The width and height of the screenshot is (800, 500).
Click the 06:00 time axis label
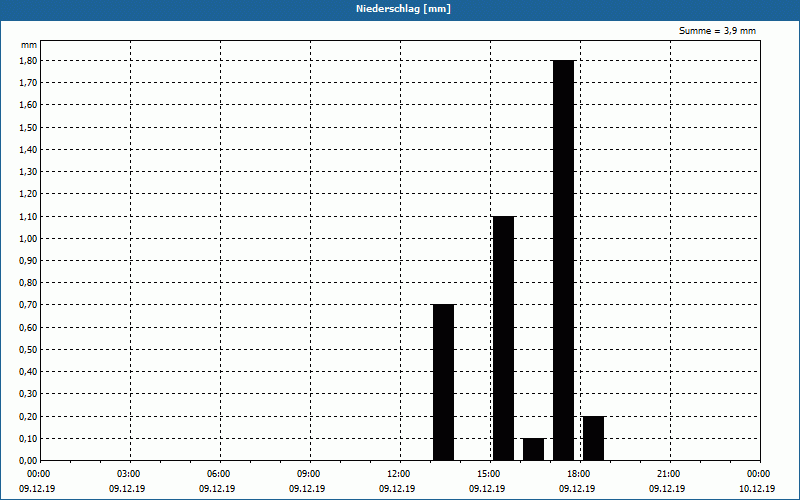point(221,474)
